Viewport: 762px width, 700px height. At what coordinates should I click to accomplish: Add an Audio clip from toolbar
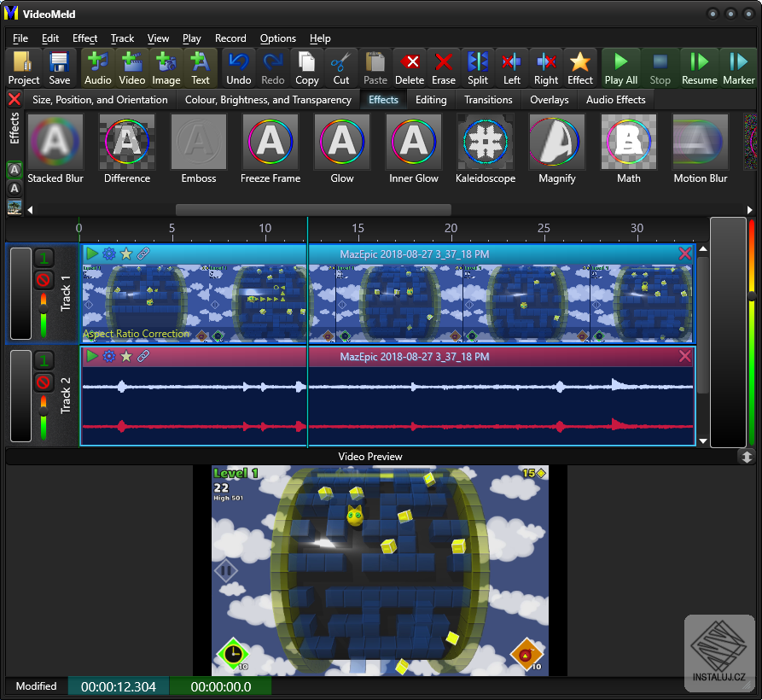click(97, 68)
